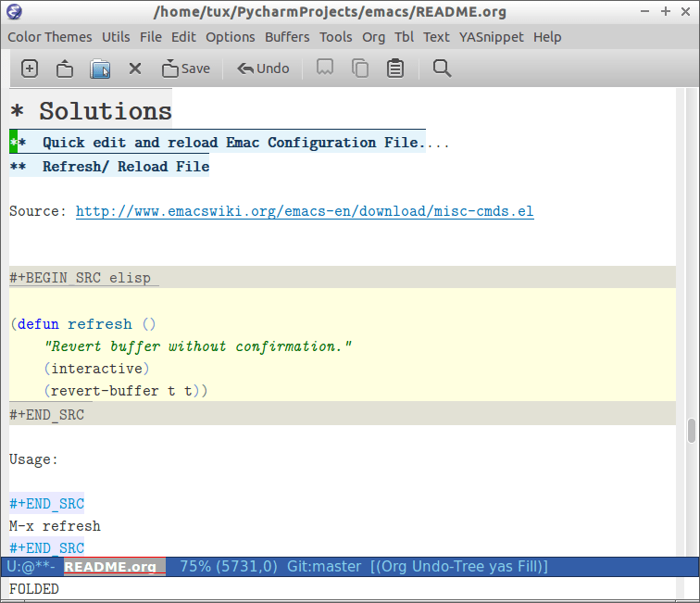Click the vertical scrollbar thumb

click(x=692, y=431)
